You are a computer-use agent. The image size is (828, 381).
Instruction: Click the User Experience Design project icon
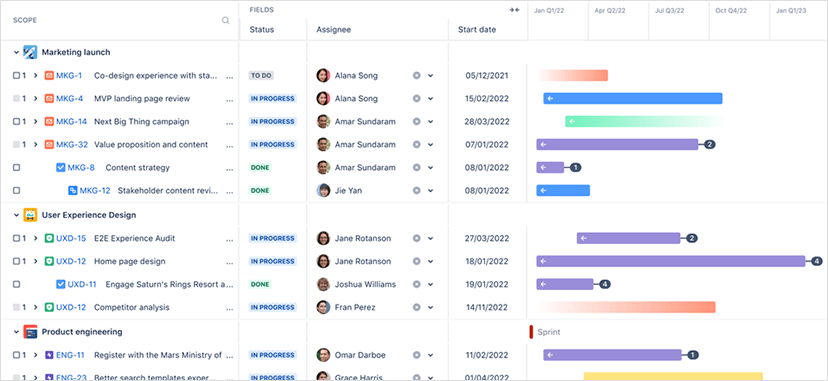point(30,215)
